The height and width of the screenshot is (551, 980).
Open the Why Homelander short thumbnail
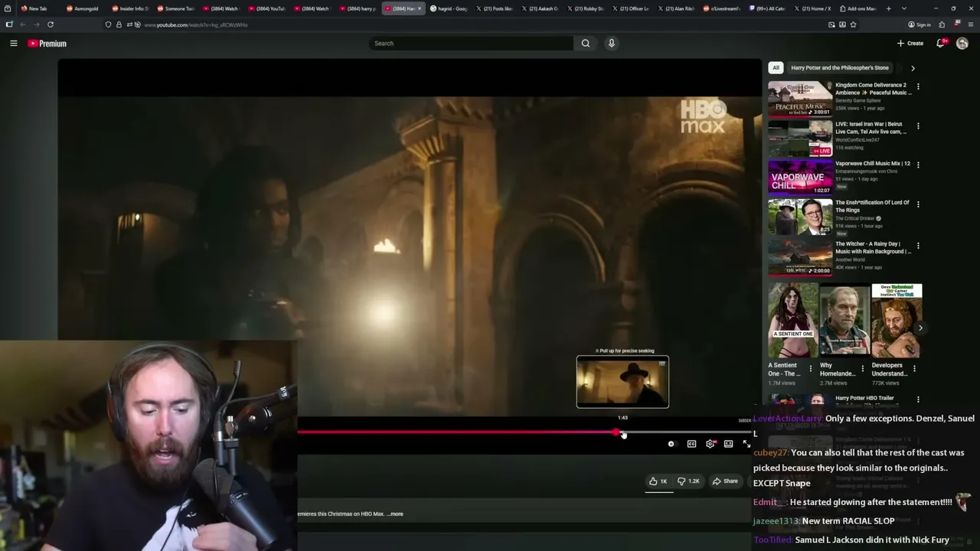click(x=844, y=321)
